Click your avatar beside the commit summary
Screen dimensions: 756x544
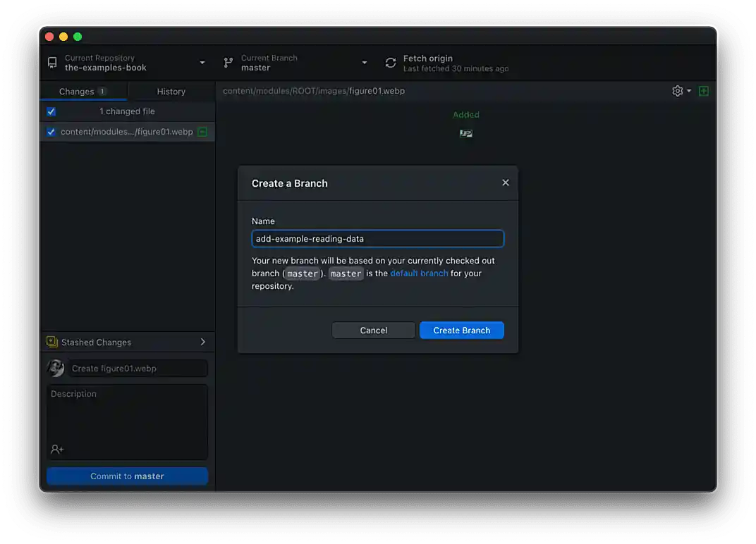55,368
